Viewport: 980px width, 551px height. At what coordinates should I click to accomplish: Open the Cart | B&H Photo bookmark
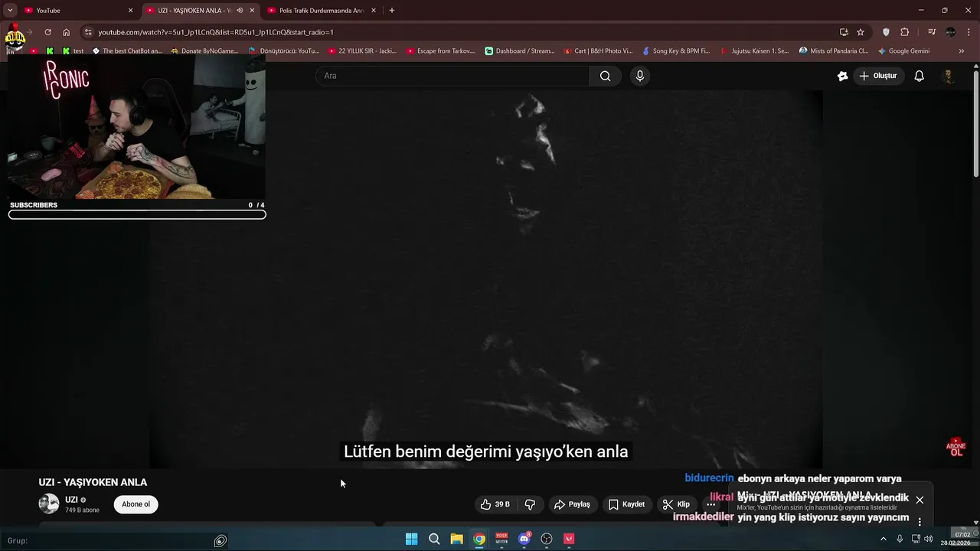[x=598, y=51]
